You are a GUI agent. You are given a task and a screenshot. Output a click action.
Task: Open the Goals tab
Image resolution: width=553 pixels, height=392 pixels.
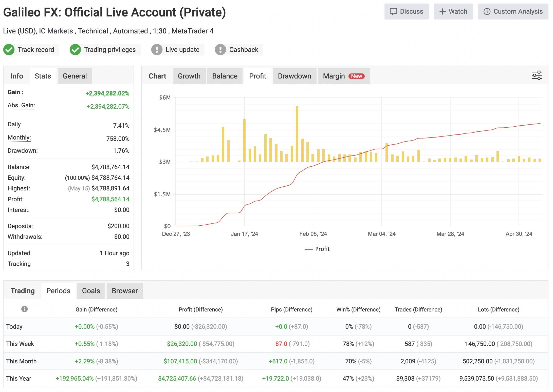click(91, 291)
